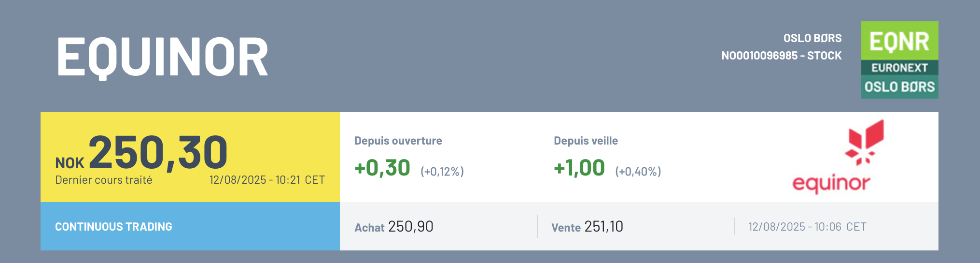Screen dimensions: 980x263
Task: Click the green EQNR ticker badge
Action: click(899, 41)
